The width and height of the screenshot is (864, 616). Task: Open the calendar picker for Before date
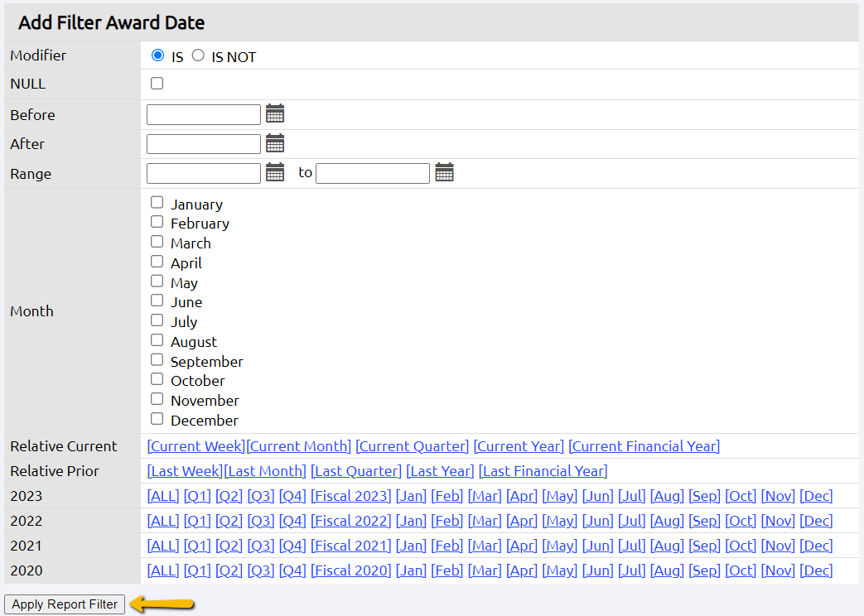click(274, 113)
